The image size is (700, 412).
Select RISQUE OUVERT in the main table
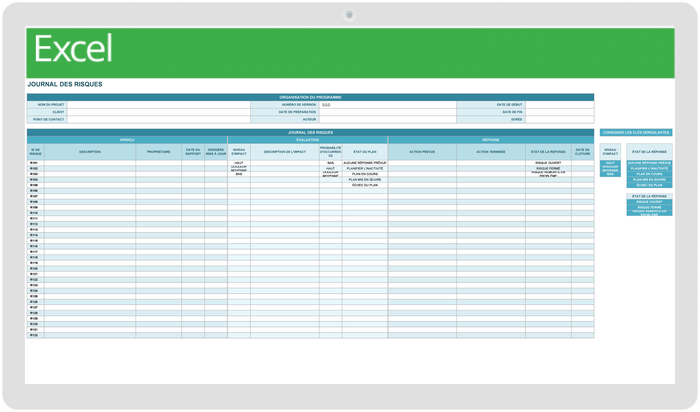548,163
